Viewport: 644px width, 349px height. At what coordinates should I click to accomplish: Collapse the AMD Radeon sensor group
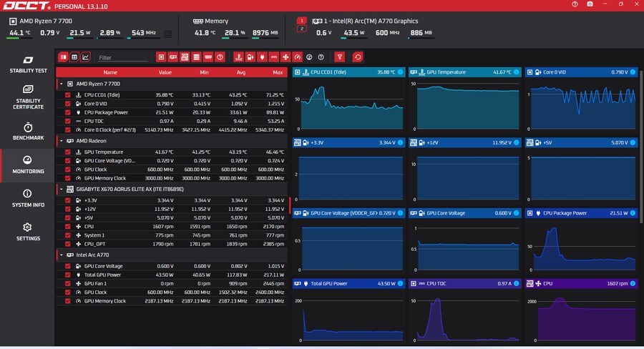62,141
